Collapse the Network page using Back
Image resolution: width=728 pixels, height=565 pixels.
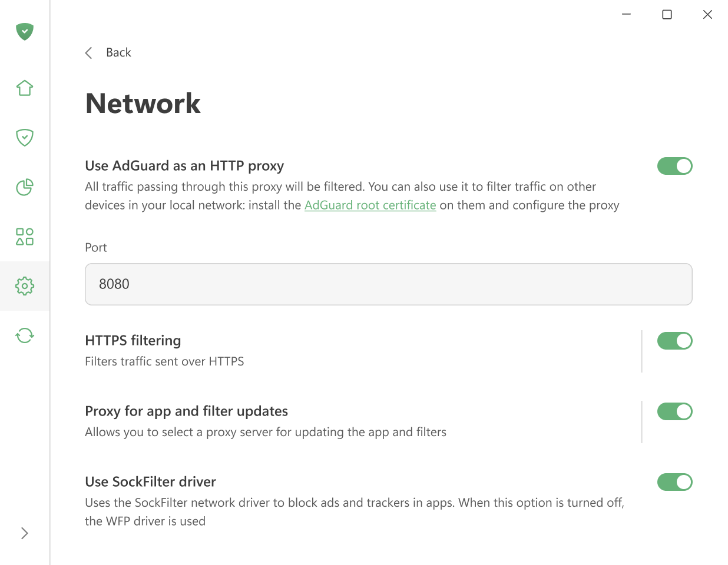[x=118, y=52]
